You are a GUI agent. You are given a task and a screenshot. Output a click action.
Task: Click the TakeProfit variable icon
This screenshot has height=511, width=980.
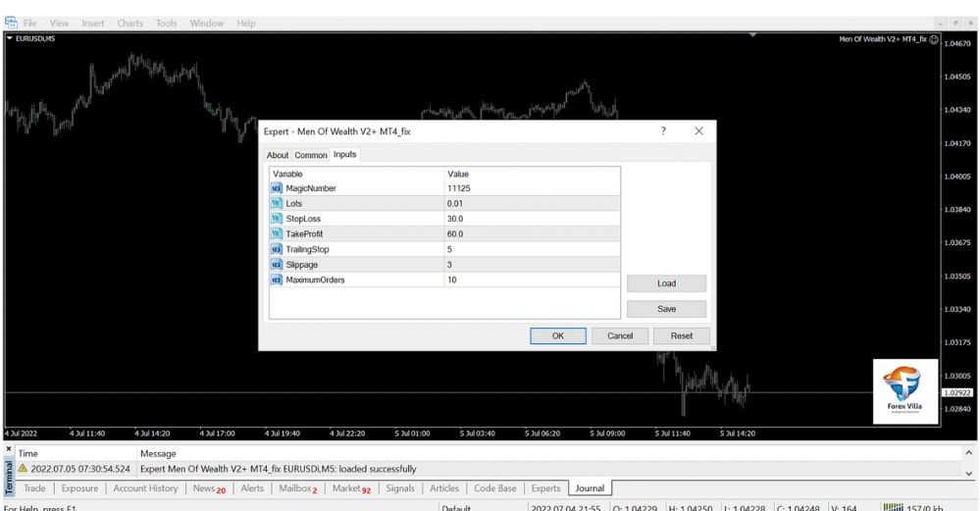pyautogui.click(x=277, y=233)
